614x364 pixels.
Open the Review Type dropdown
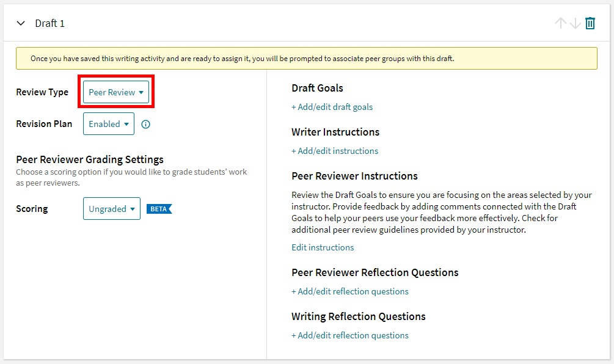click(x=116, y=92)
